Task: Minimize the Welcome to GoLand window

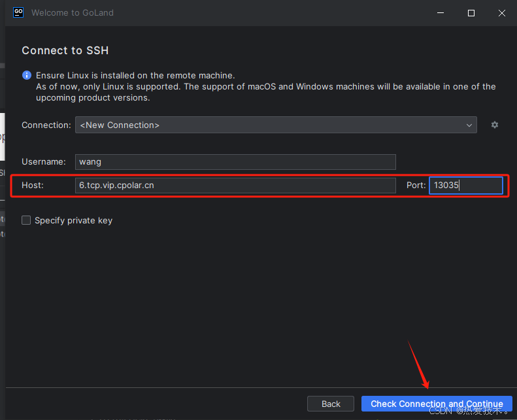Action: [x=441, y=13]
